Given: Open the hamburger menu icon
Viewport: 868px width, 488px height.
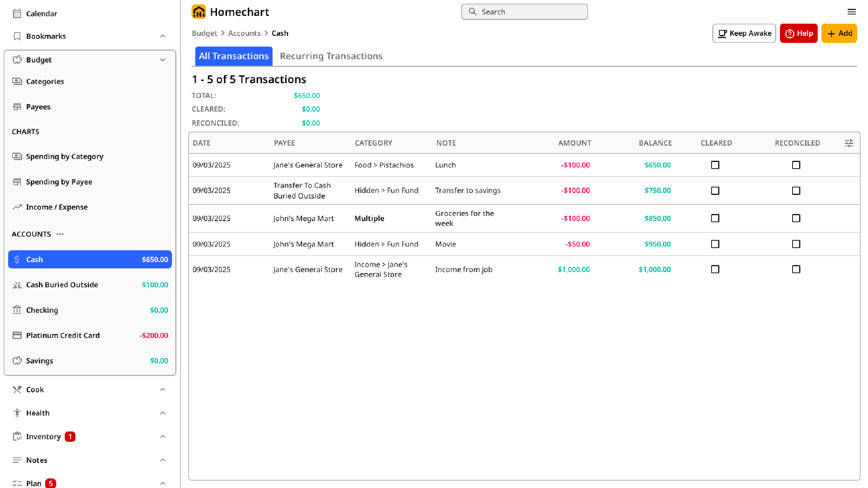Looking at the screenshot, I should click(x=851, y=12).
